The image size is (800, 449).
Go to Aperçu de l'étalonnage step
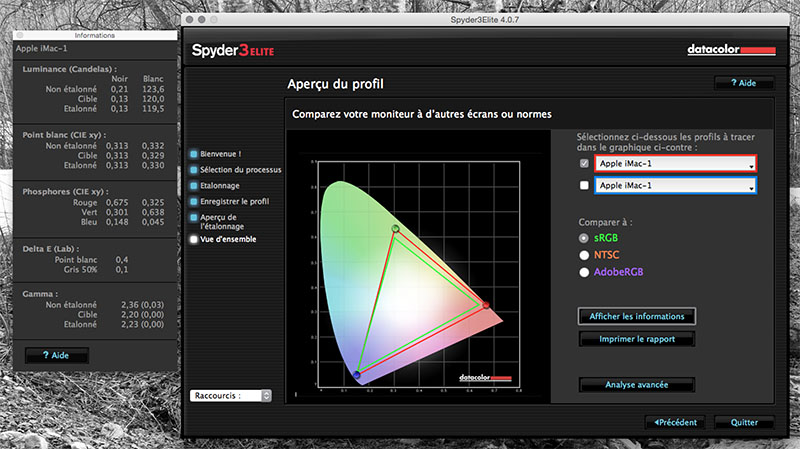(x=222, y=222)
